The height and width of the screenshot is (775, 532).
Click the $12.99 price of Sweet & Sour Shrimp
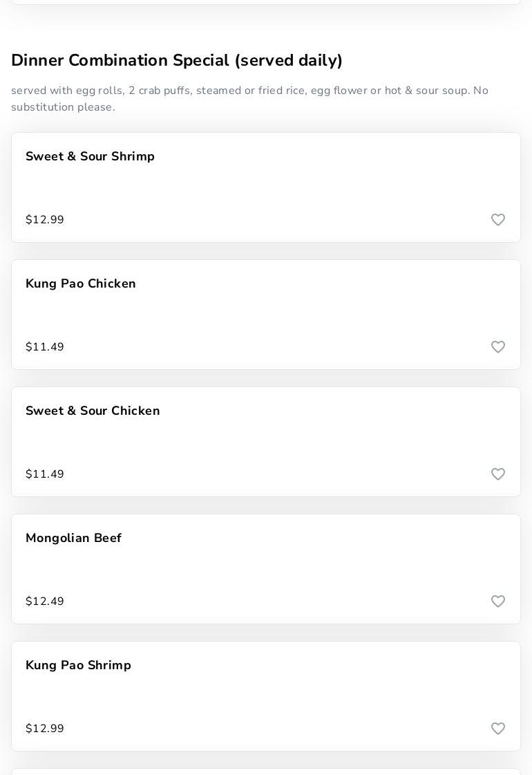(x=45, y=220)
